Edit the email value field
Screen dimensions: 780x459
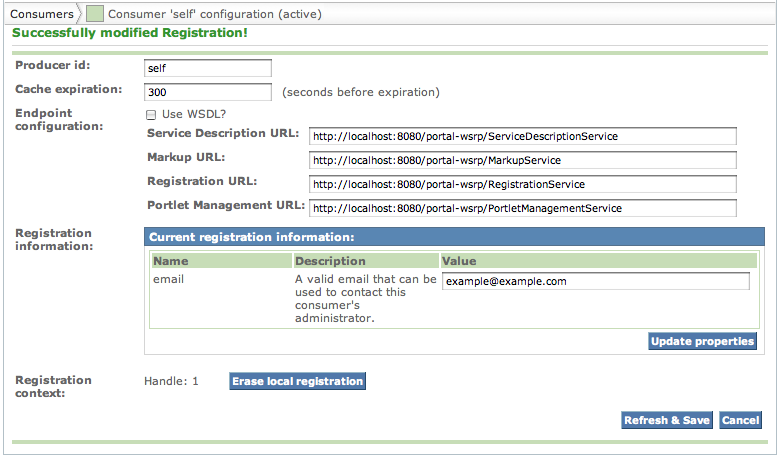596,281
